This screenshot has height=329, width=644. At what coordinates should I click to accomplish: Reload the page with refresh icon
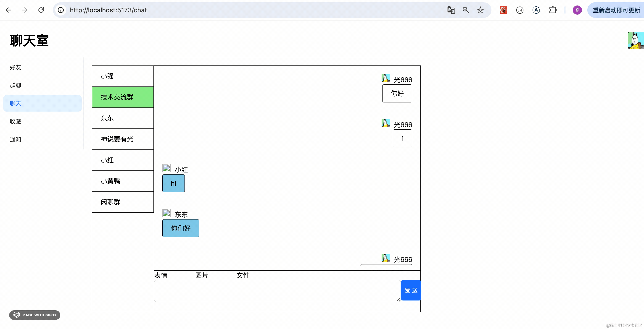click(41, 10)
